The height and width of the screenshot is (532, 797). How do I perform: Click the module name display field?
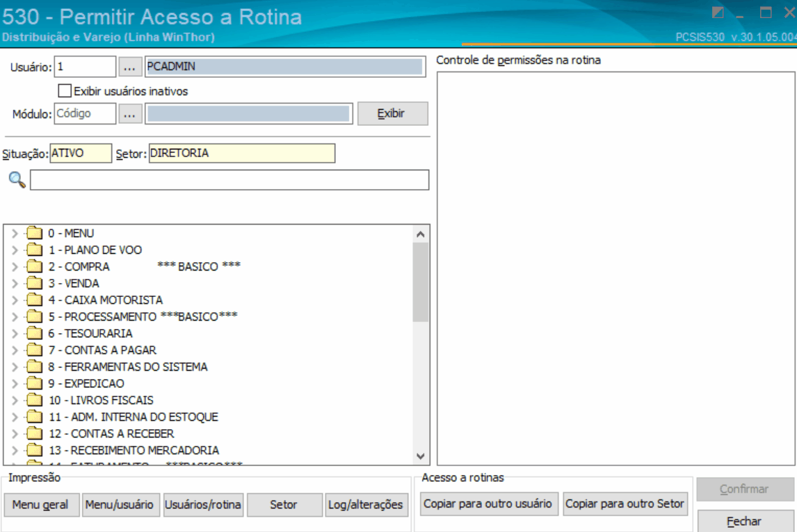(x=249, y=113)
